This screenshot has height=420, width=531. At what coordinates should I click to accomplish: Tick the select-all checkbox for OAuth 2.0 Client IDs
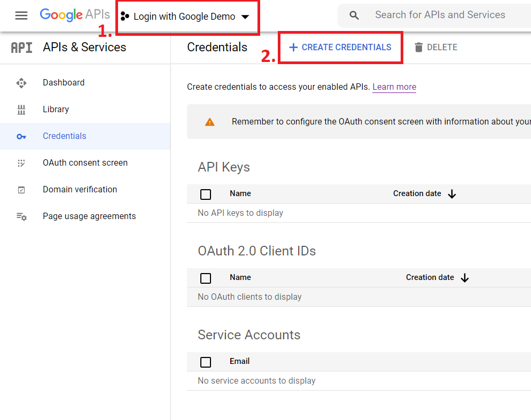(206, 278)
